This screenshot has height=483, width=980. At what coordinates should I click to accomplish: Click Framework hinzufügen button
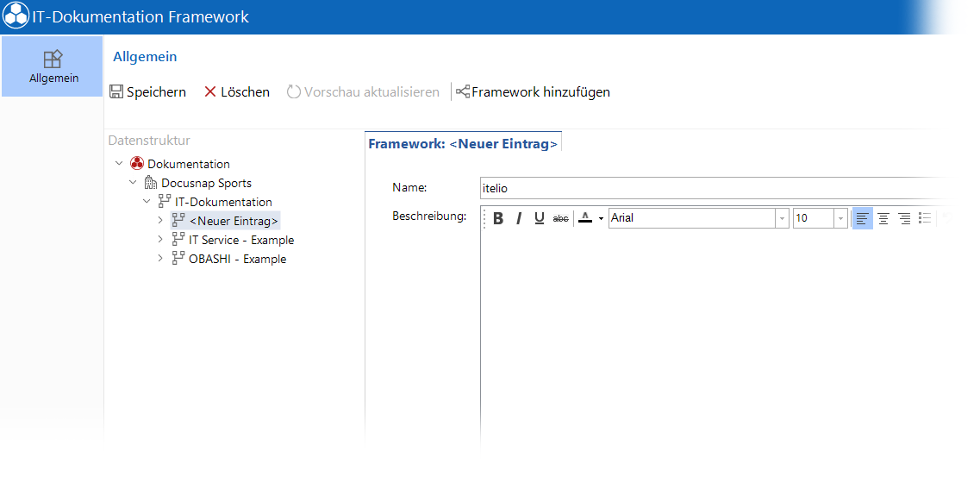(533, 92)
